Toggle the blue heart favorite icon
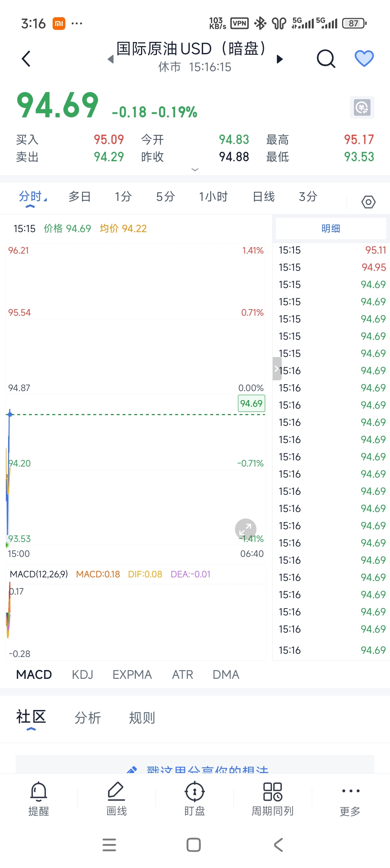Screen dimensions: 390x868 (x=364, y=59)
